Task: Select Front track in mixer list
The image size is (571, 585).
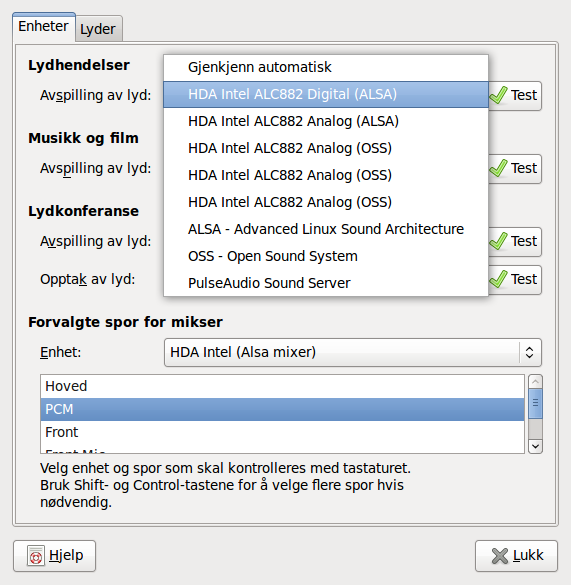Action: (282, 432)
